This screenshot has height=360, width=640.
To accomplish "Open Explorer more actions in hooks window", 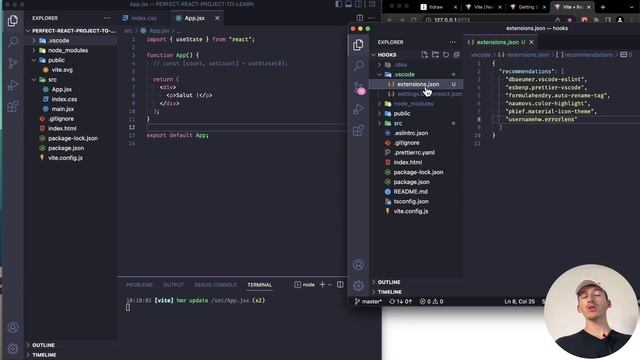I will tap(452, 42).
